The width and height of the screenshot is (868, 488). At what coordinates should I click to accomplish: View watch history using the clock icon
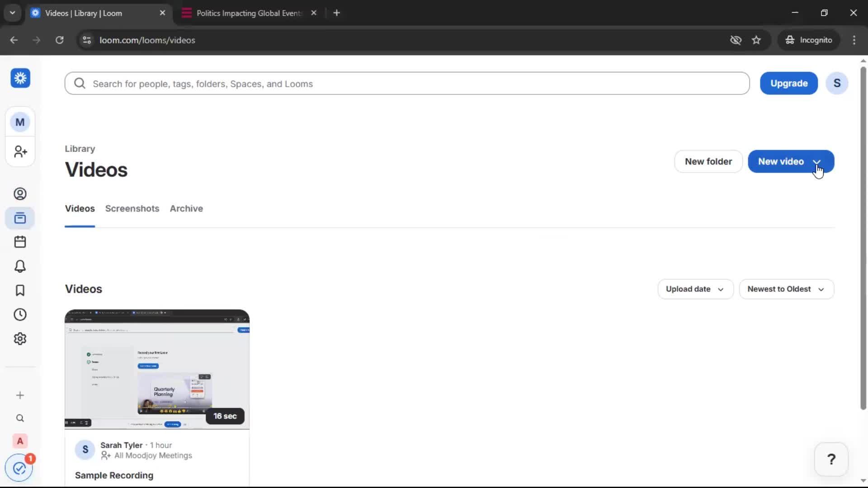click(19, 314)
